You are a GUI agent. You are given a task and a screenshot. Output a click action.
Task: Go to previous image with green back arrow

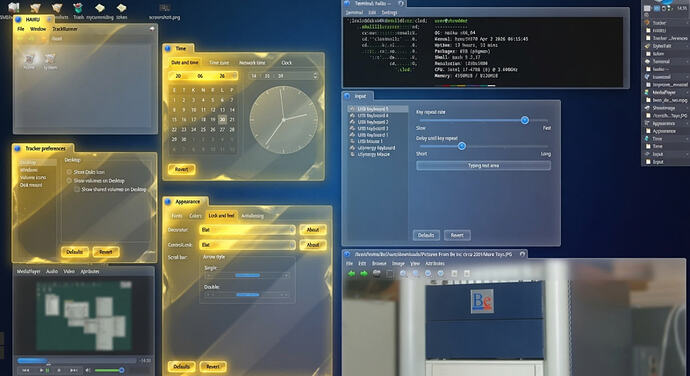(x=351, y=273)
